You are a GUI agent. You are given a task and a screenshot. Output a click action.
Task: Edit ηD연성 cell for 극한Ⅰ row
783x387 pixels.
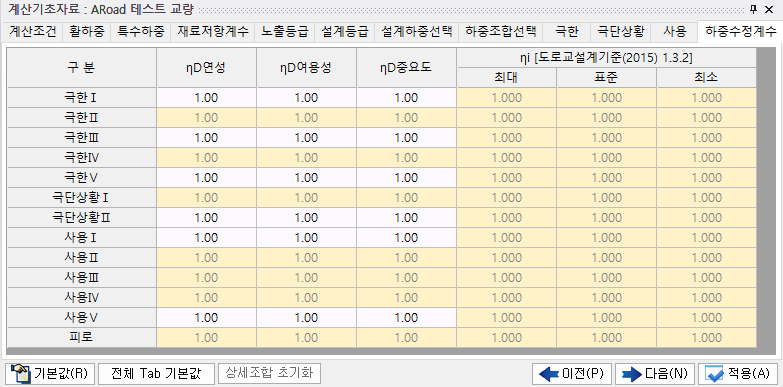206,98
